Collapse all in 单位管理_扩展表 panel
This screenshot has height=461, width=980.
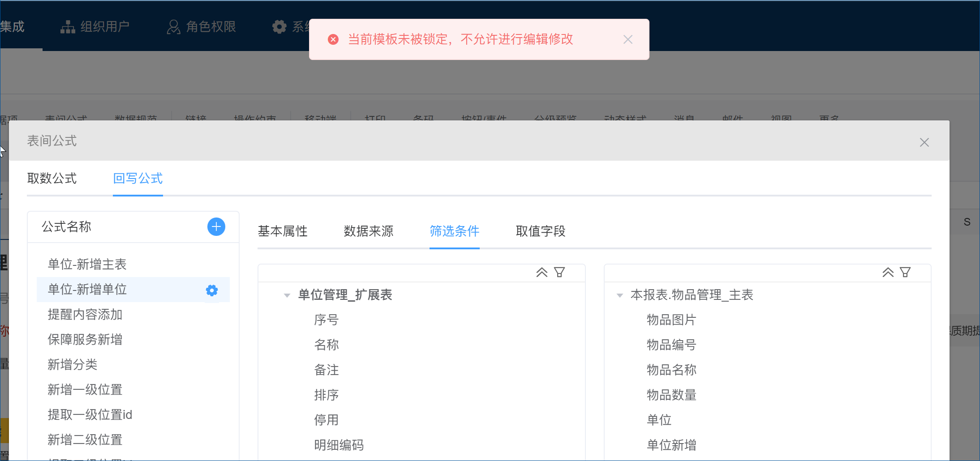(x=542, y=272)
